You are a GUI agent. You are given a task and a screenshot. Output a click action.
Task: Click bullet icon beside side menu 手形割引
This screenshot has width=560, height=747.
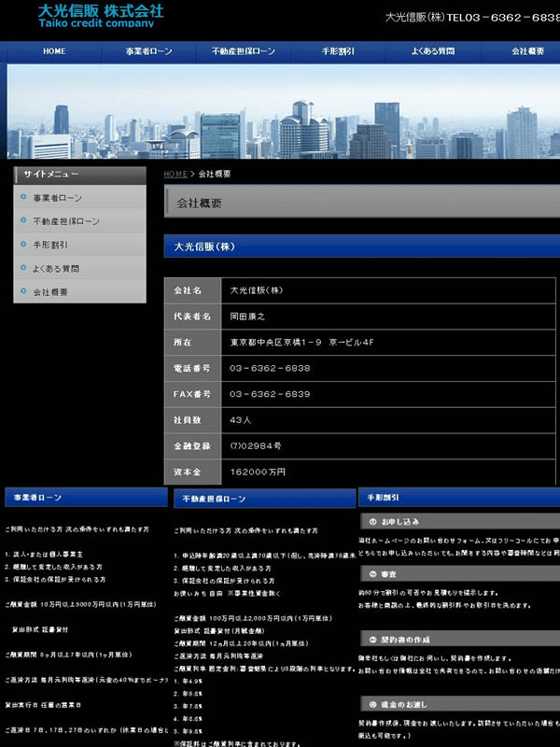(x=23, y=244)
